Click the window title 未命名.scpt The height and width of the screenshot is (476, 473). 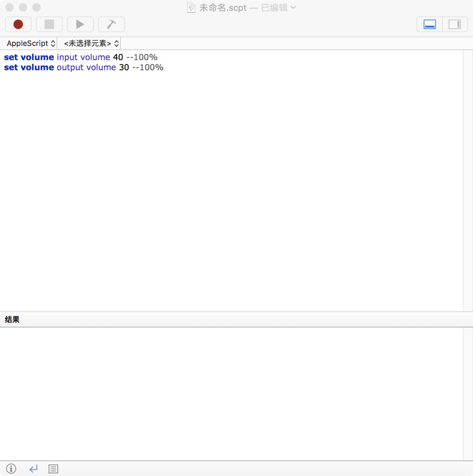pyautogui.click(x=223, y=8)
